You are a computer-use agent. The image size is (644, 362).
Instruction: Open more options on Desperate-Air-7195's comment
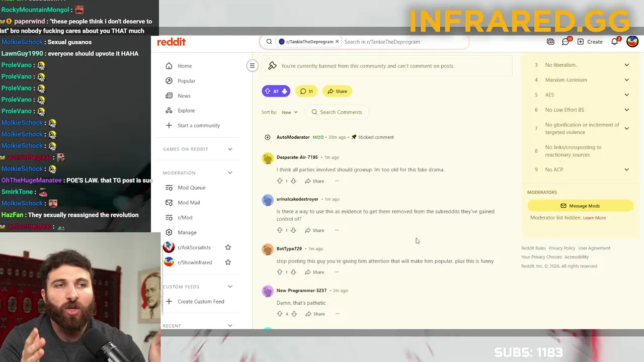click(337, 181)
